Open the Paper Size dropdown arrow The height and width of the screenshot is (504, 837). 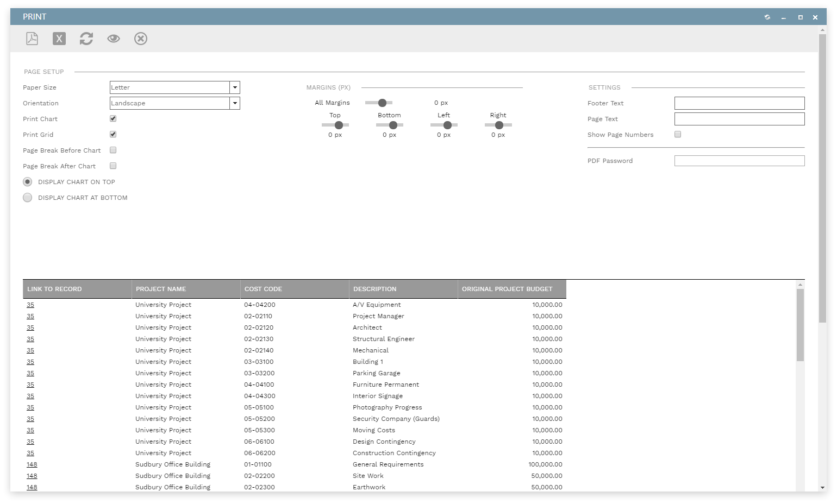point(234,87)
